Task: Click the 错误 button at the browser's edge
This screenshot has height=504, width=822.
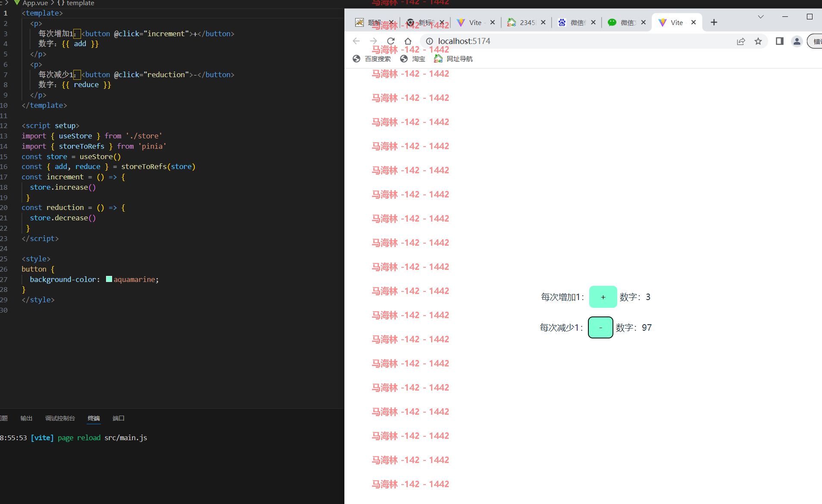Action: tap(815, 41)
